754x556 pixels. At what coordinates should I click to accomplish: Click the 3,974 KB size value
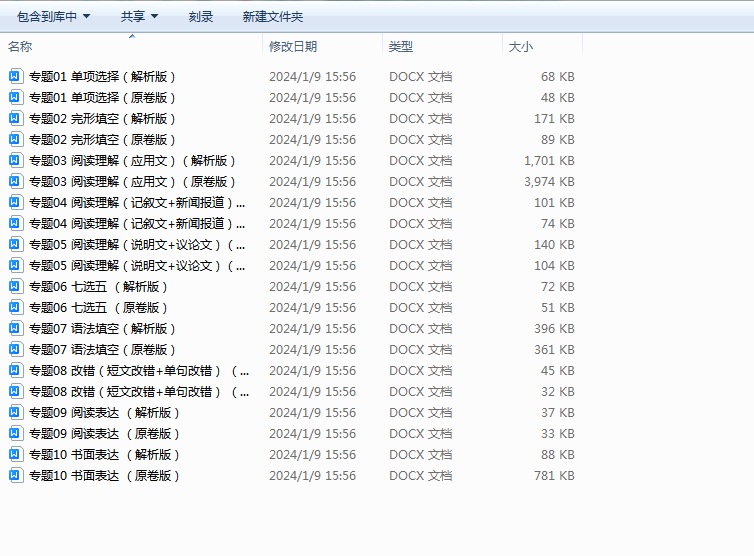tap(550, 181)
